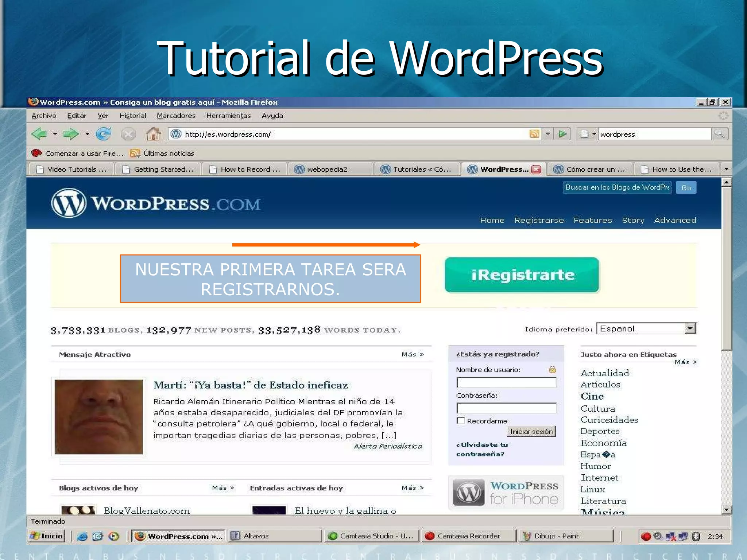
Task: Click the scrollbar down arrow
Action: (727, 510)
